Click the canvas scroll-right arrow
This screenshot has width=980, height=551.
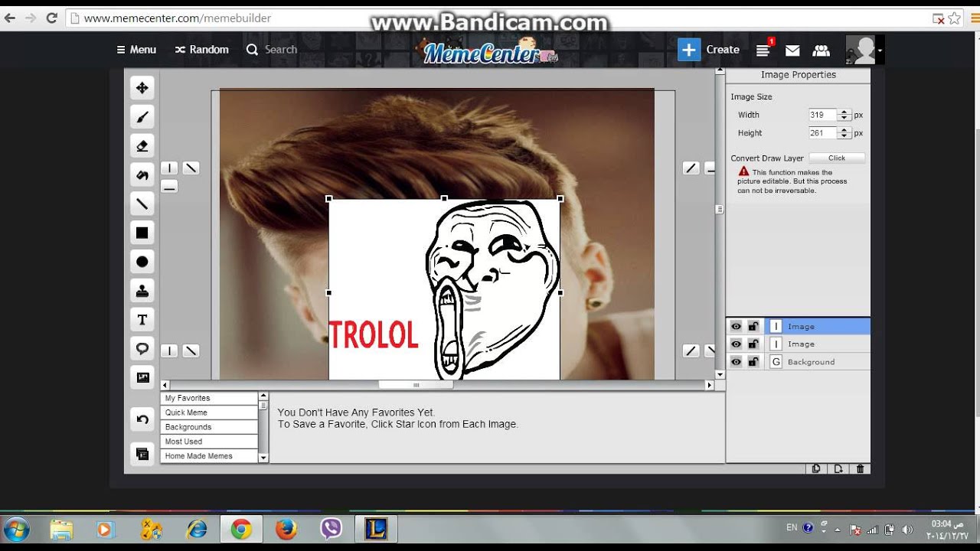pyautogui.click(x=710, y=386)
